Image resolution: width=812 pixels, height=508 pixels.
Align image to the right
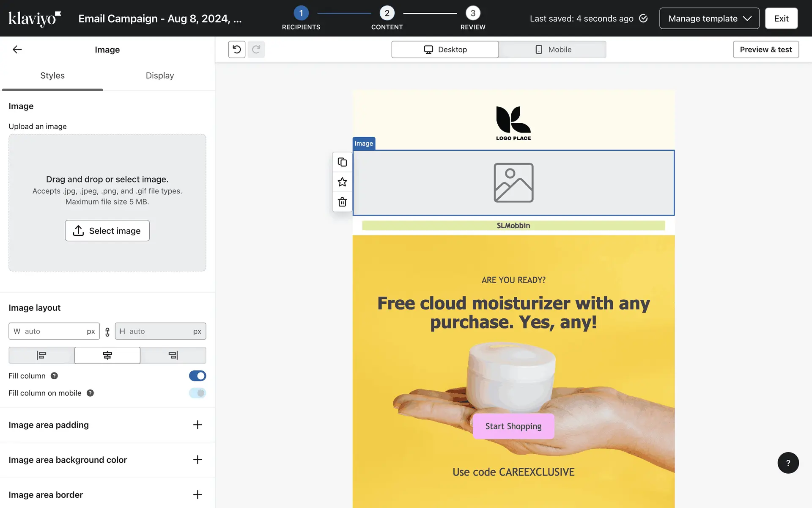[x=173, y=355]
